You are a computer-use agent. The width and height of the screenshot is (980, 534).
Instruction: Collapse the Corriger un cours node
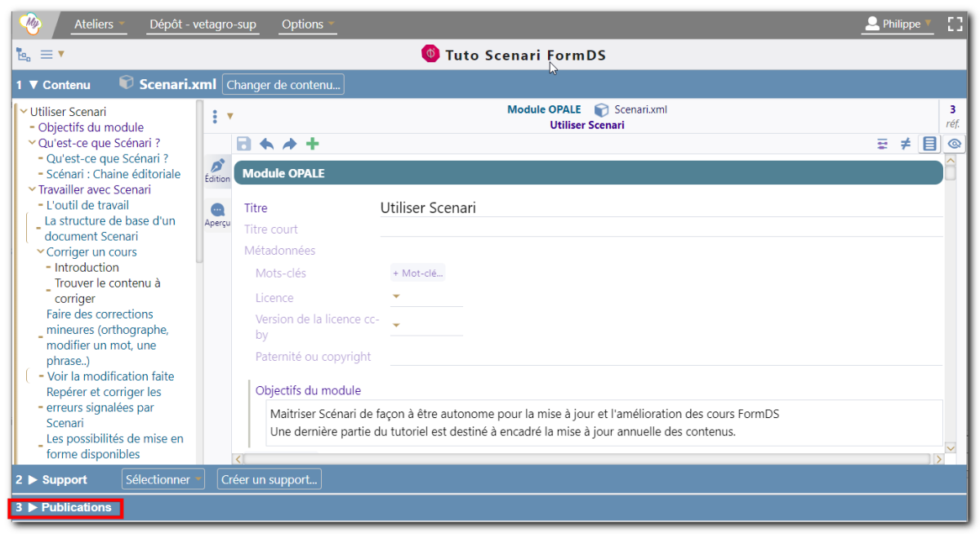pos(40,252)
